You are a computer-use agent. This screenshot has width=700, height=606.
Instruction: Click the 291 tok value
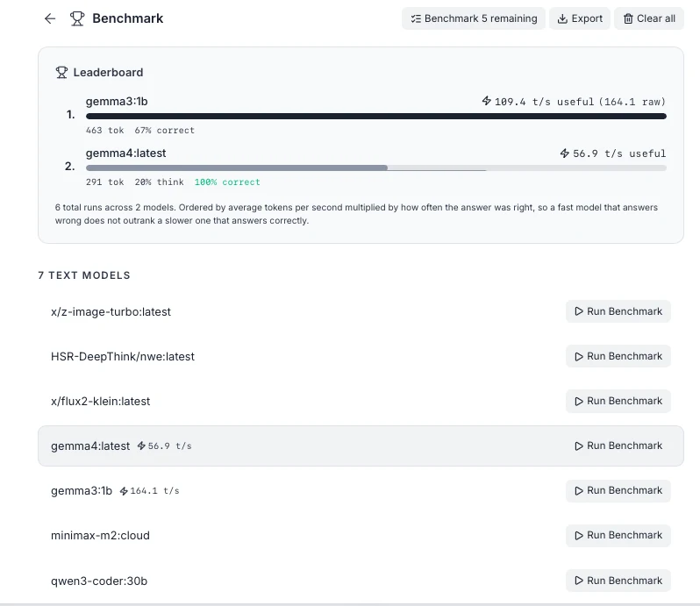pos(105,182)
